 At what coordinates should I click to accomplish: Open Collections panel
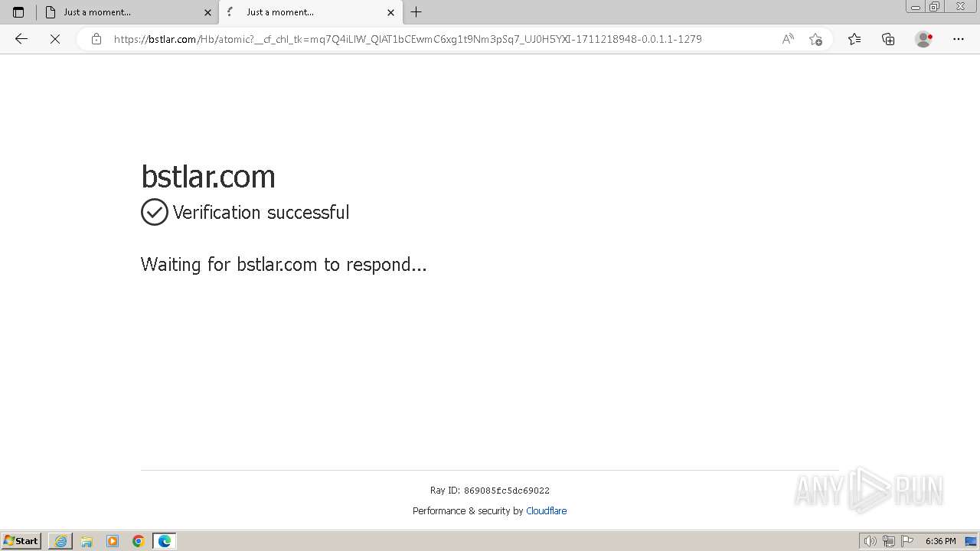click(x=888, y=39)
